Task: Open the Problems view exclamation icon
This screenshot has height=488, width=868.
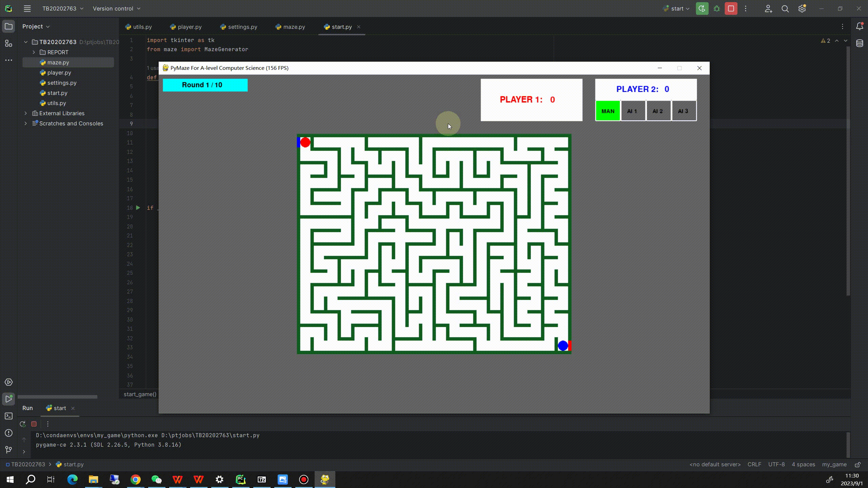Action: click(8, 433)
